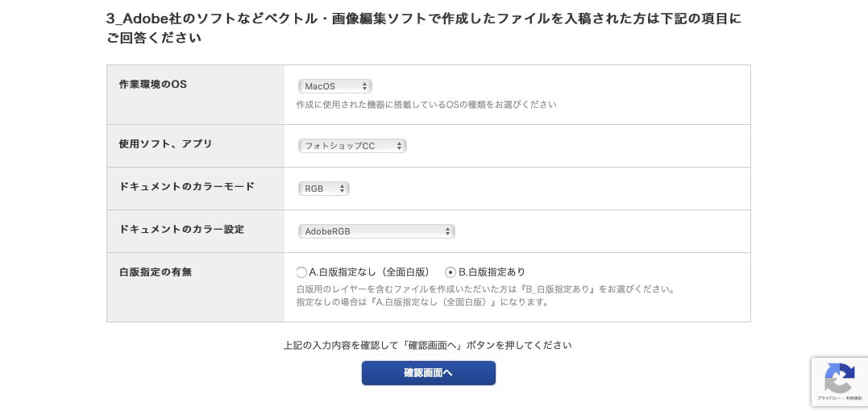Image resolution: width=868 pixels, height=411 pixels.
Task: Click the 使用ソフト、アプリ row header
Action: pos(166,144)
